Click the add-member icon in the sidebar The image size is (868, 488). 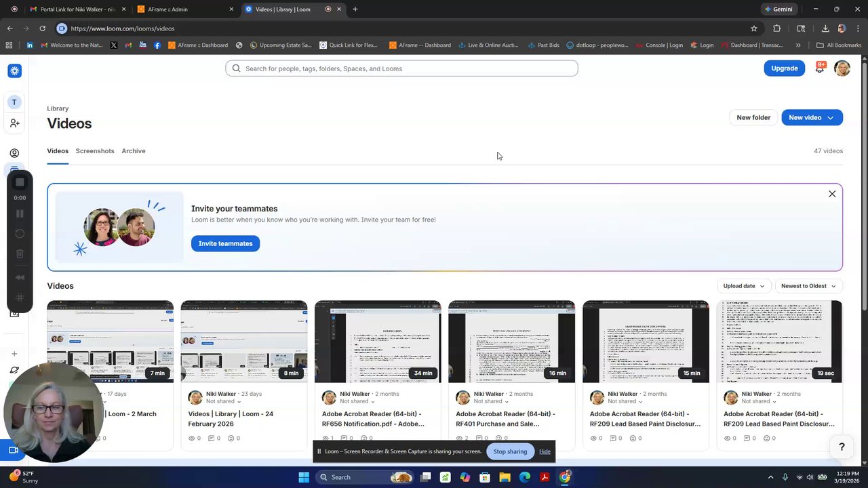(x=14, y=123)
